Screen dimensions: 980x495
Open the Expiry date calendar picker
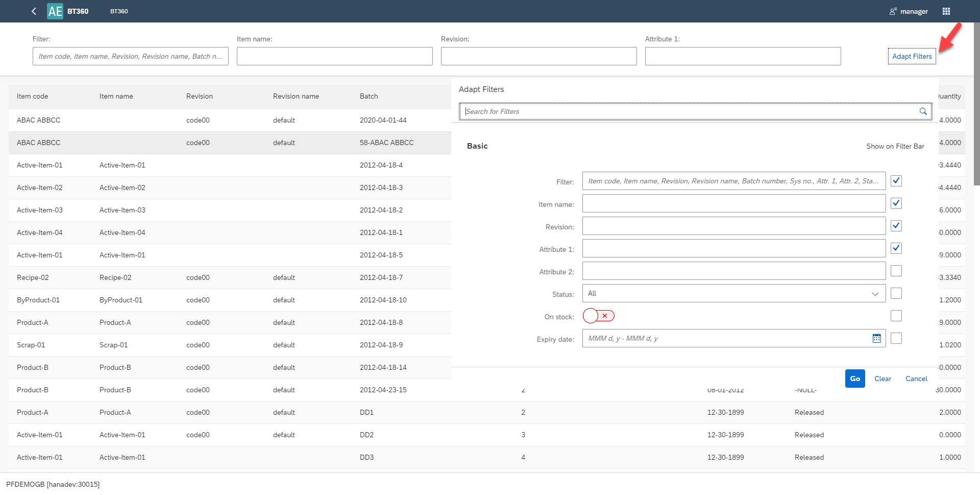click(876, 338)
